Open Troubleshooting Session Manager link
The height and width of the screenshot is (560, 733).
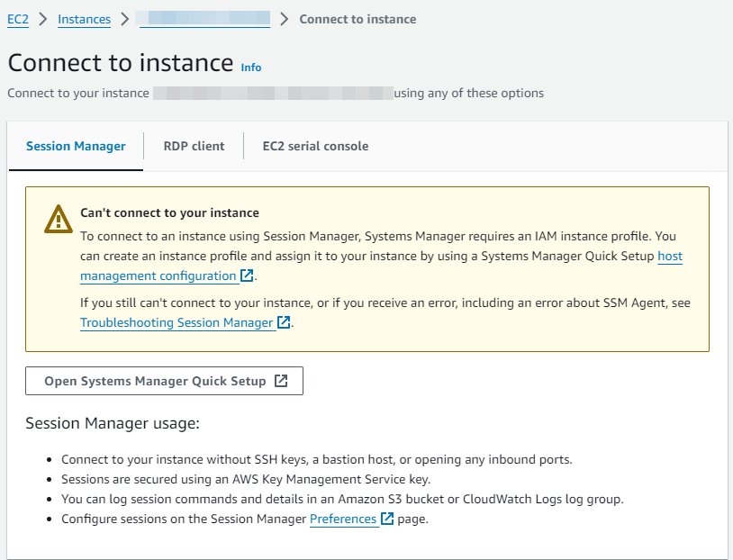click(176, 322)
